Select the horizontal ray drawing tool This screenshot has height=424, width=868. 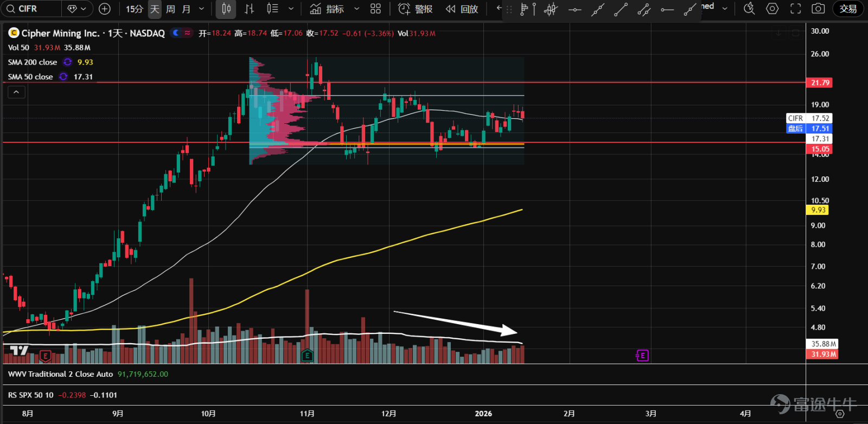(x=667, y=9)
